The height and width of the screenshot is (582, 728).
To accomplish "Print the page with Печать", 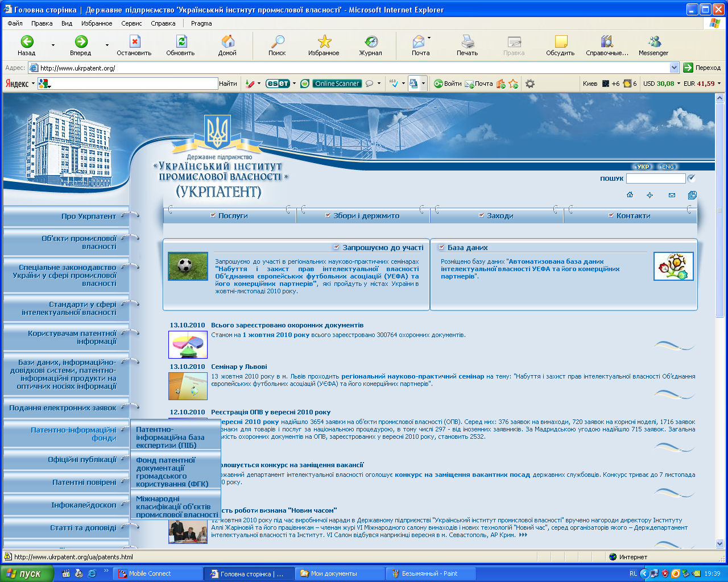I will coord(468,45).
